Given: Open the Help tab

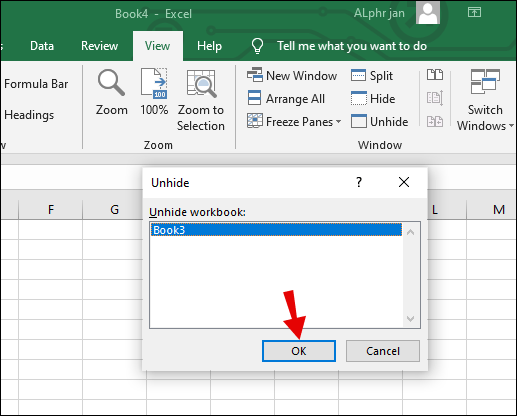Looking at the screenshot, I should coord(209,46).
